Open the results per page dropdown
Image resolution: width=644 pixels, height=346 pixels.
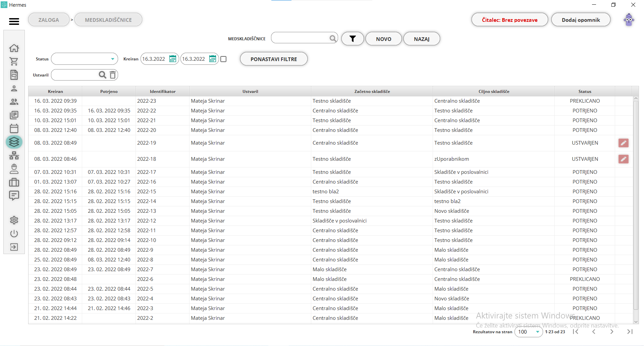point(529,332)
